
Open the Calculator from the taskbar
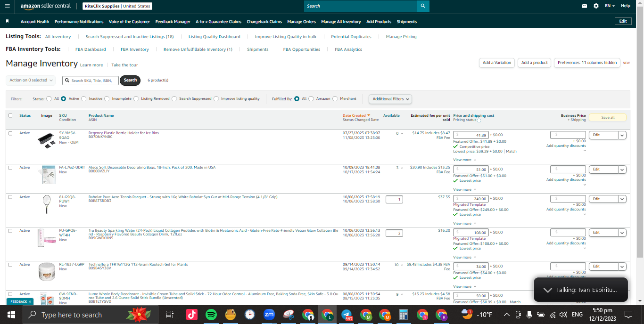pos(403,315)
